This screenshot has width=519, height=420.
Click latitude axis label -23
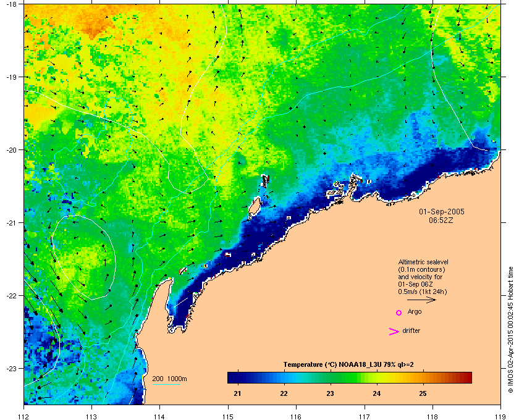pyautogui.click(x=12, y=368)
